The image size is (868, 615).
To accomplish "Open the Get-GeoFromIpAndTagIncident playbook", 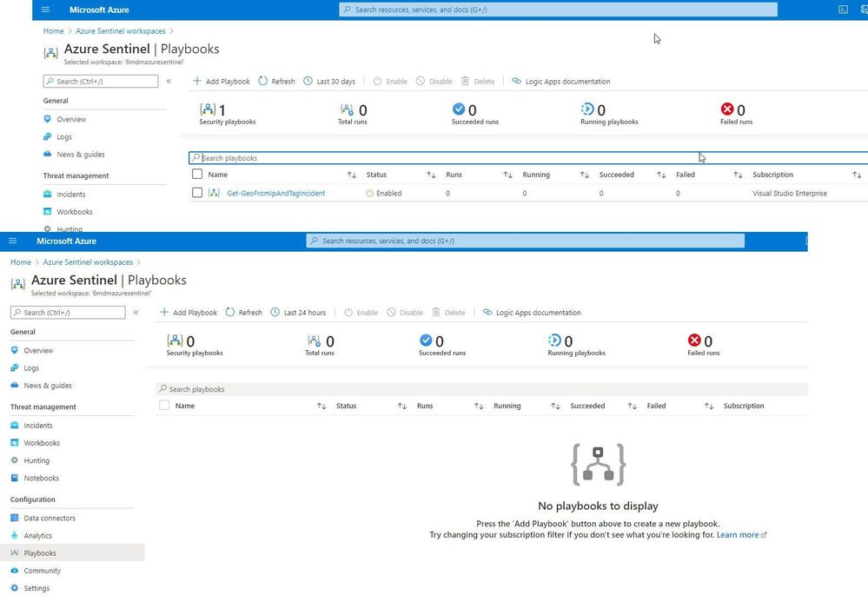I will tap(275, 193).
